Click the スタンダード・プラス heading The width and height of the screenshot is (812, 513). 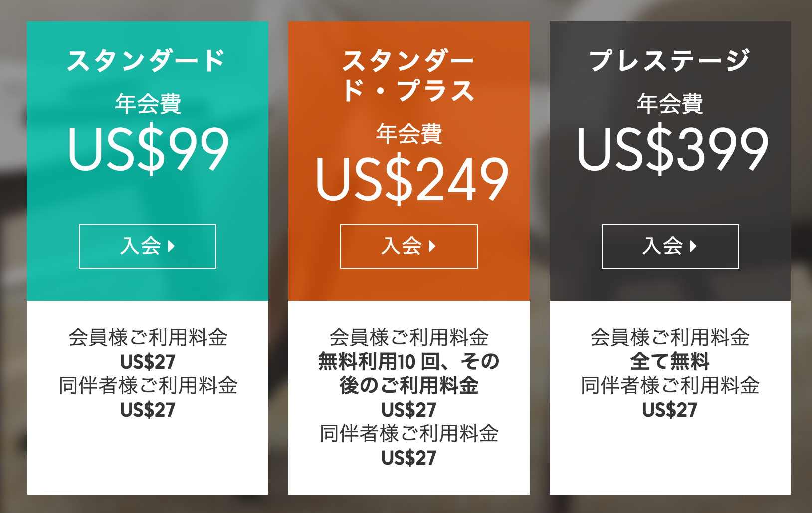click(x=409, y=76)
